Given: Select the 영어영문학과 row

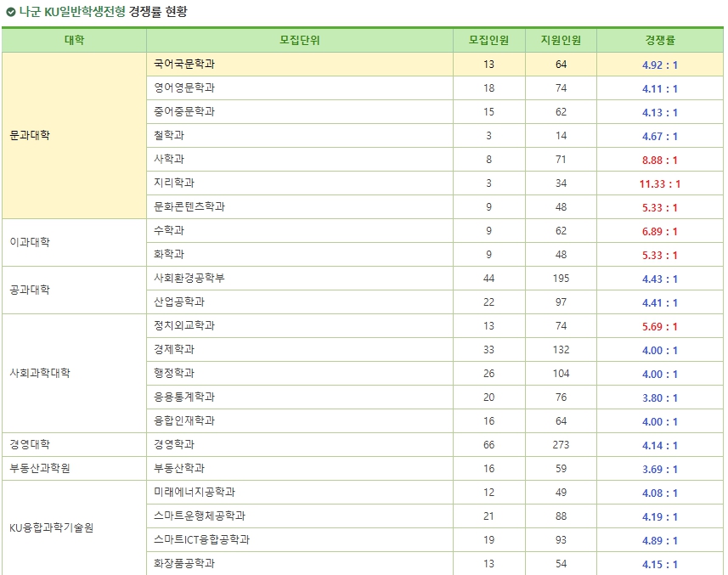Looking at the screenshot, I should point(435,88).
